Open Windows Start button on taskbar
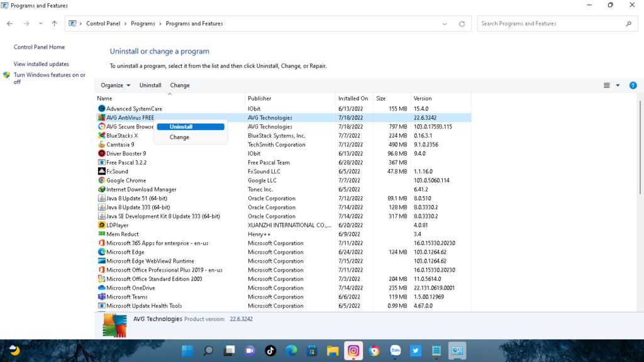The width and height of the screenshot is (644, 362). click(187, 351)
